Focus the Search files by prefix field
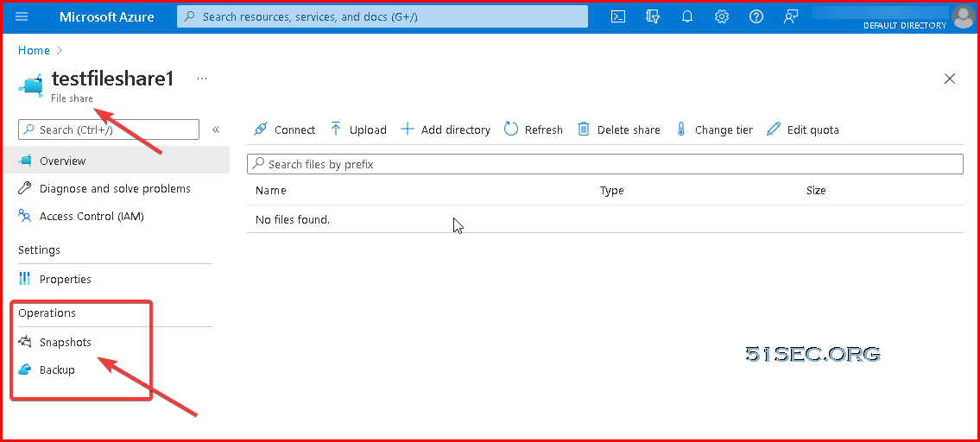The width and height of the screenshot is (980, 442). (x=605, y=164)
